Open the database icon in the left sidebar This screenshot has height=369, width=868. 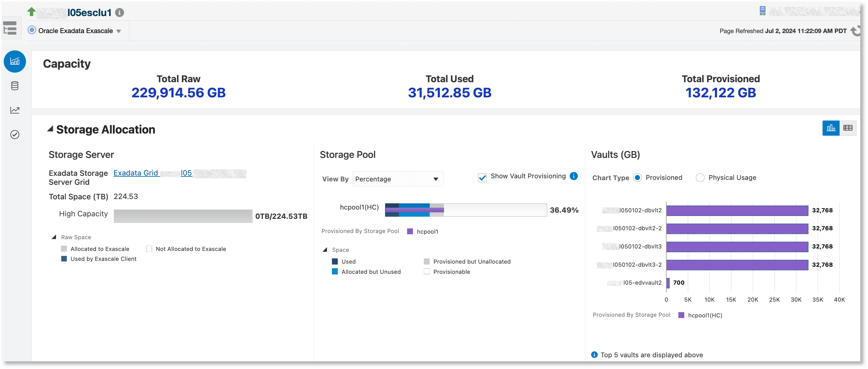point(15,86)
